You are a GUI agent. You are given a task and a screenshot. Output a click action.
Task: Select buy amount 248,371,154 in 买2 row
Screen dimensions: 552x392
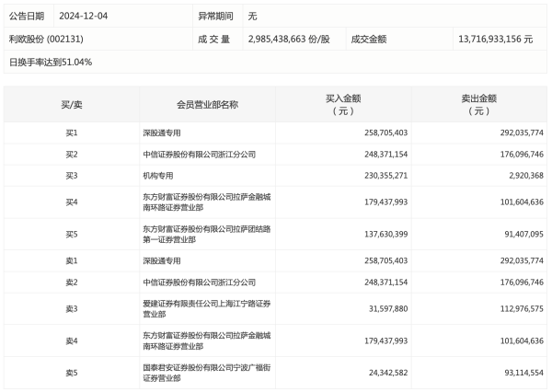coord(385,155)
